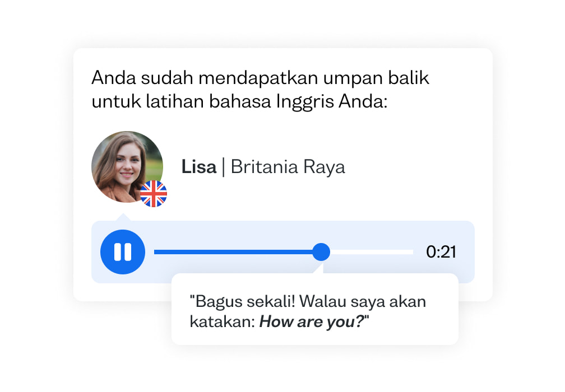This screenshot has height=392, width=565.
Task: Click the vertical divider after Lisa
Action: pyautogui.click(x=224, y=167)
